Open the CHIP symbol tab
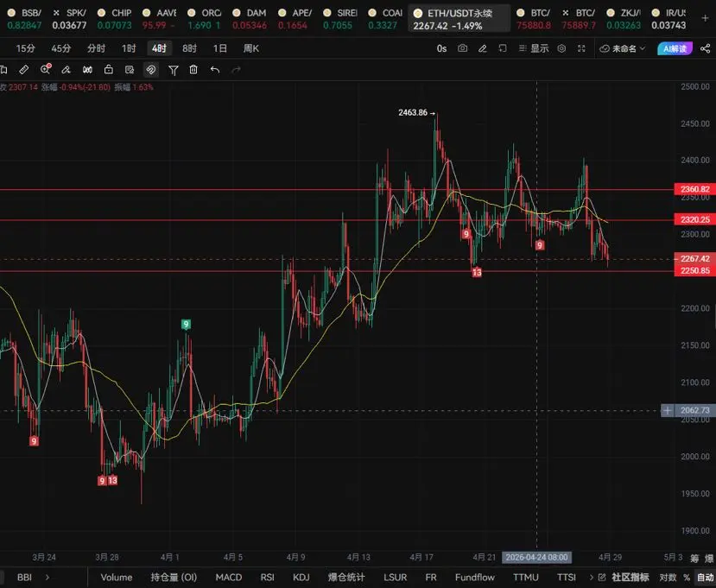Screen dimensions: 716x588 coord(114,19)
